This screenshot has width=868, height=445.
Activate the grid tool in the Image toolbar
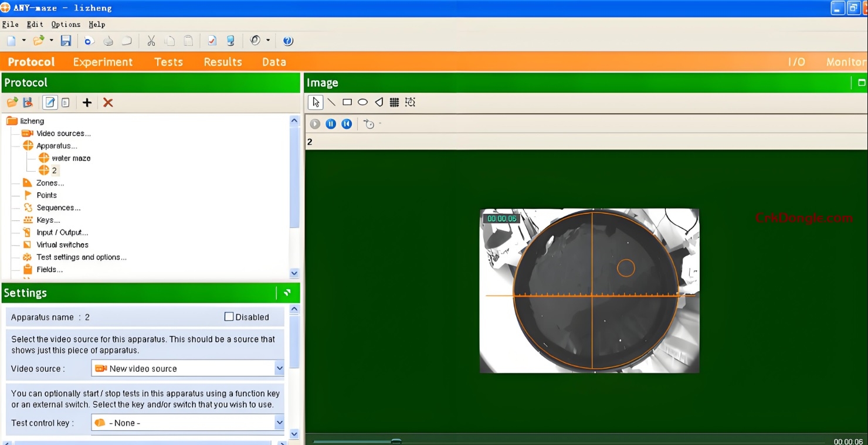pyautogui.click(x=394, y=102)
